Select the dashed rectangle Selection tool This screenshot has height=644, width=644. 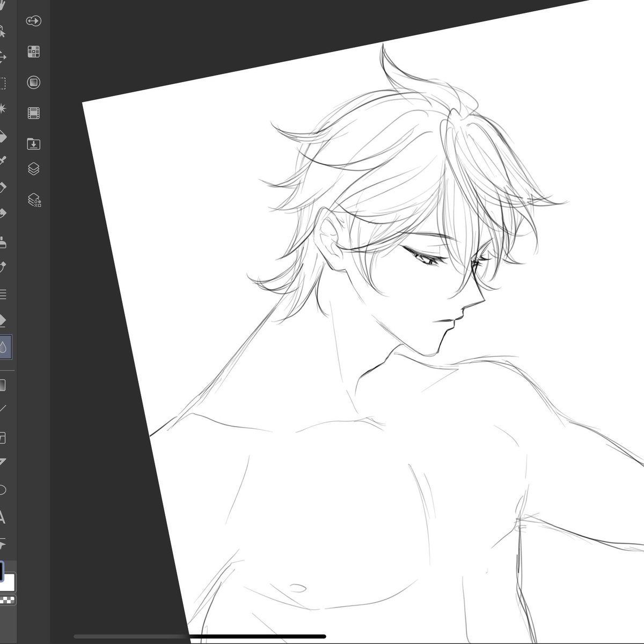(x=2, y=83)
